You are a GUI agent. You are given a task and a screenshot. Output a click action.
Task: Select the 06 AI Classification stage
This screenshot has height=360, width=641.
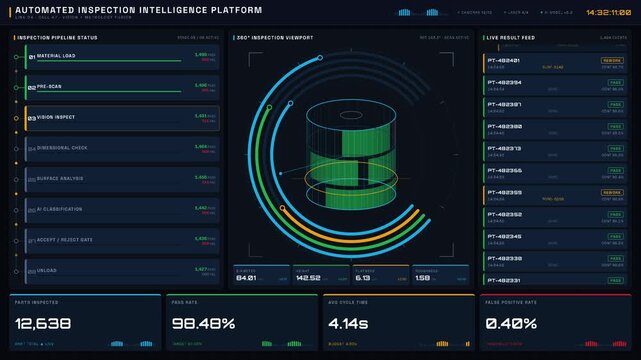[122, 210]
